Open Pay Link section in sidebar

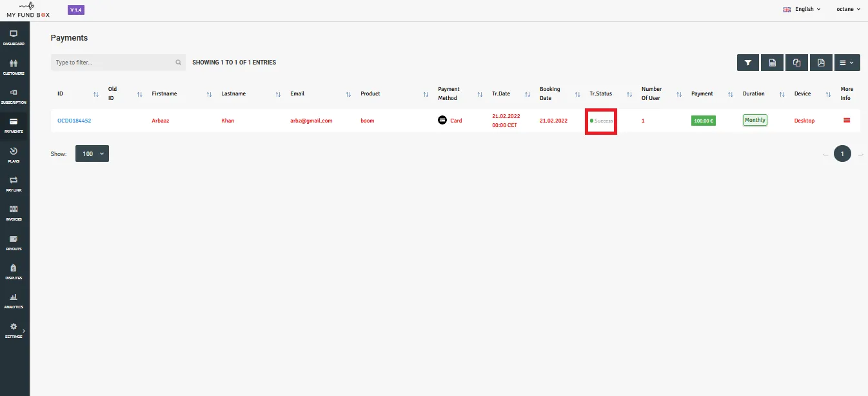coord(14,184)
